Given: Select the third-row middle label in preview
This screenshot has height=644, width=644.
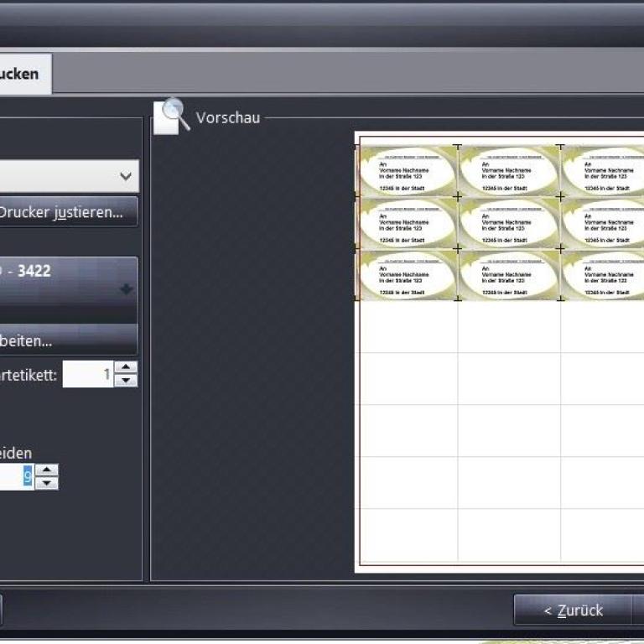Looking at the screenshot, I should point(509,275).
